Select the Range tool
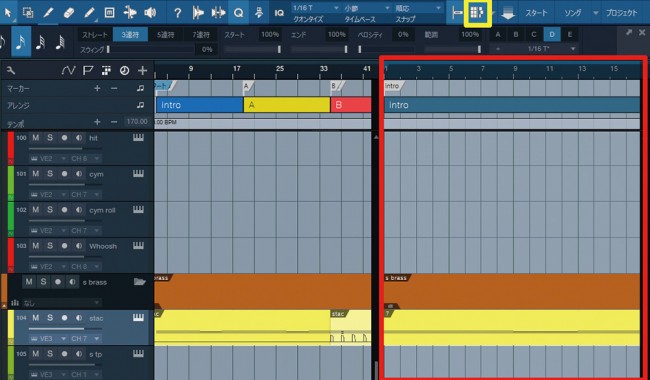 pyautogui.click(x=28, y=12)
